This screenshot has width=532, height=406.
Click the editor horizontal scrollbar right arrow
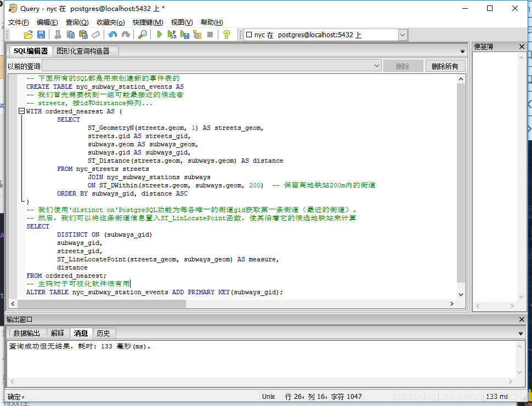tap(452, 304)
